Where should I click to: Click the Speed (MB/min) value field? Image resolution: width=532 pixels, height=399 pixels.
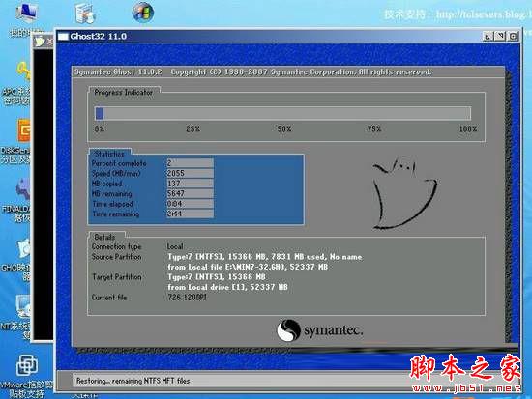tap(190, 173)
